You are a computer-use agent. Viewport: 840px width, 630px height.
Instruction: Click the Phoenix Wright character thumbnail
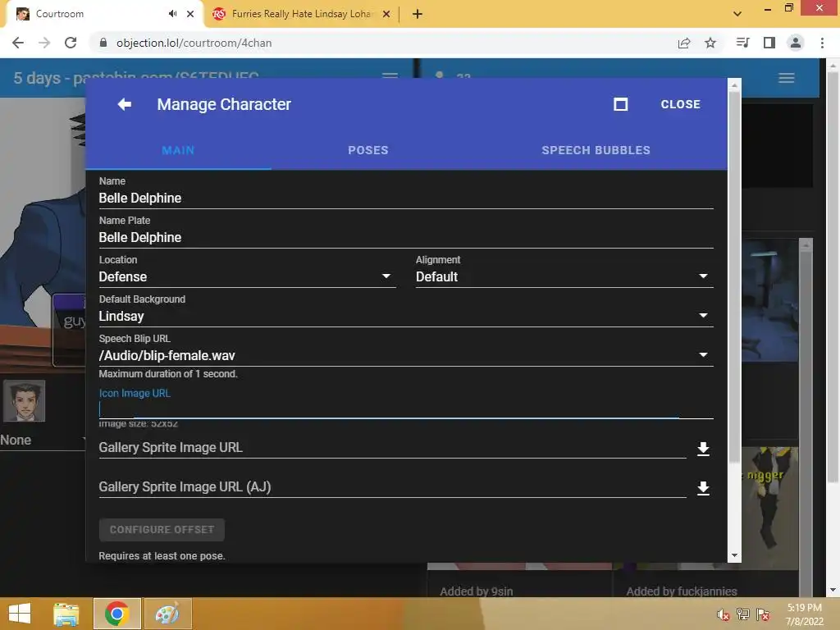24,401
